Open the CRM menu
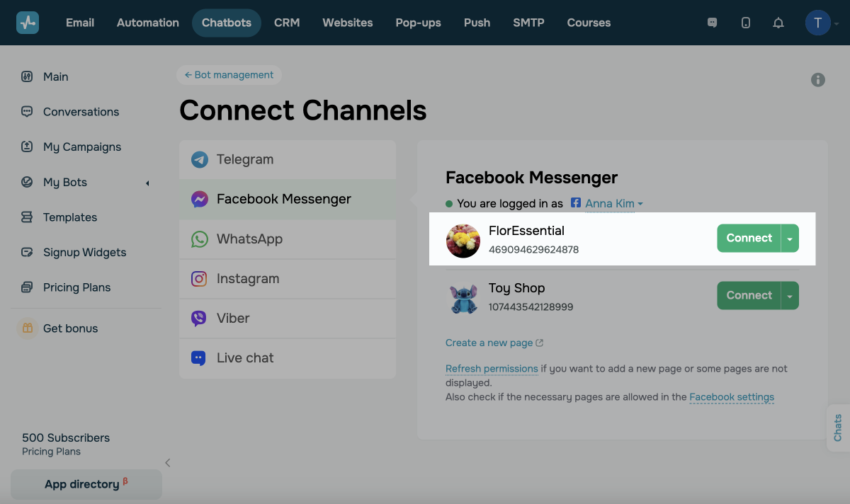The width and height of the screenshot is (850, 504). [x=287, y=23]
